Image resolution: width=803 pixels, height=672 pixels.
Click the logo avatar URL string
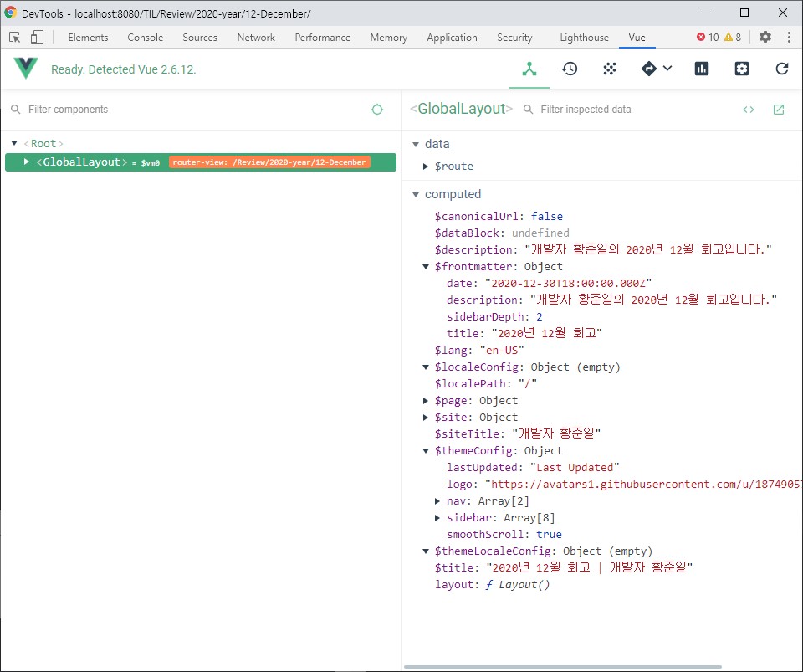tap(644, 484)
